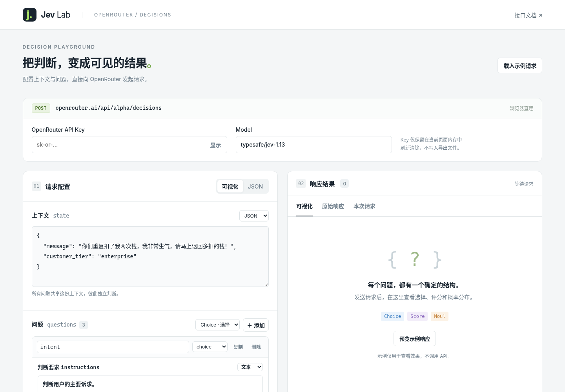Click the Score tag chip

pyautogui.click(x=417, y=316)
